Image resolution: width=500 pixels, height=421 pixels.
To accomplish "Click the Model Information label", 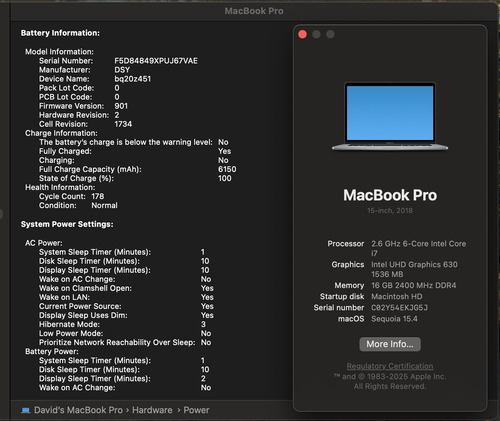I will (x=59, y=52).
